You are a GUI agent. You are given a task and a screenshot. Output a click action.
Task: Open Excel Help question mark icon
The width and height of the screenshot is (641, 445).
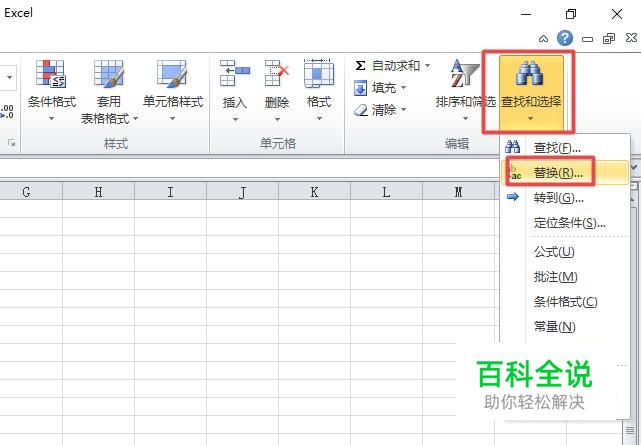pyautogui.click(x=565, y=38)
